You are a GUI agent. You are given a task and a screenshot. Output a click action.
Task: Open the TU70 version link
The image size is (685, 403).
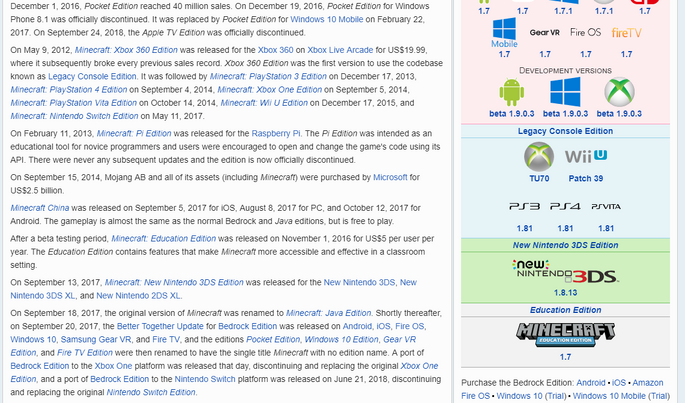point(538,178)
